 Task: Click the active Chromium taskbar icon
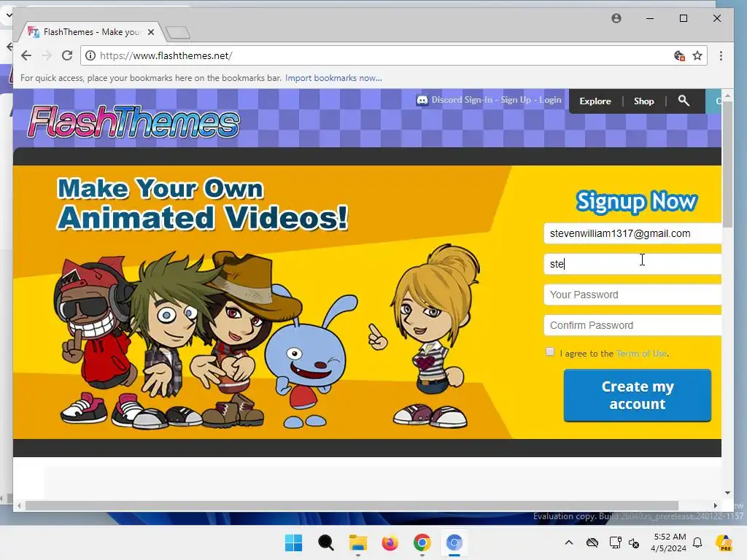[454, 542]
